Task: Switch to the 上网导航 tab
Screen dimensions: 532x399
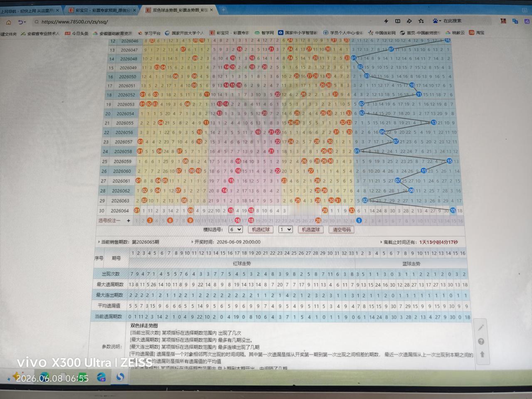Action: [x=30, y=10]
